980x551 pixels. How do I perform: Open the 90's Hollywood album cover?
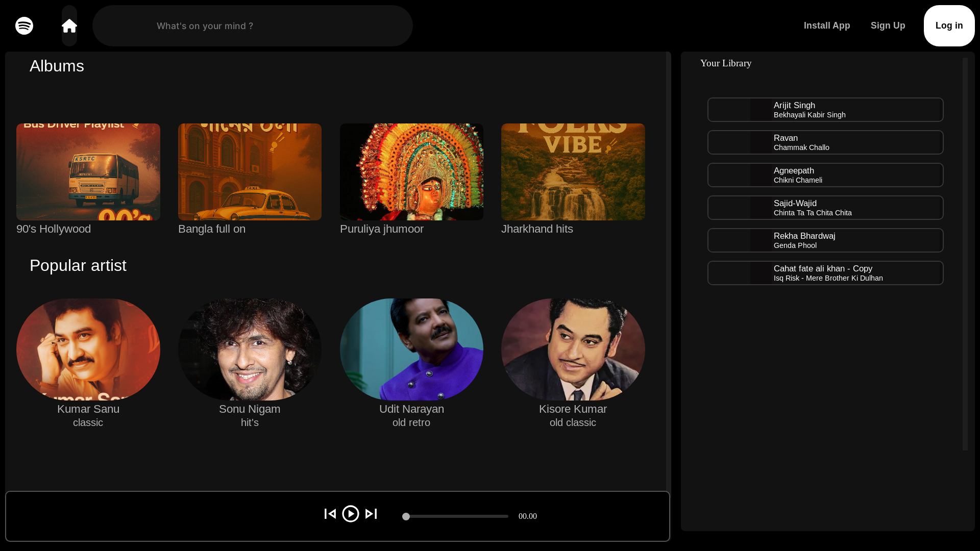tap(88, 172)
